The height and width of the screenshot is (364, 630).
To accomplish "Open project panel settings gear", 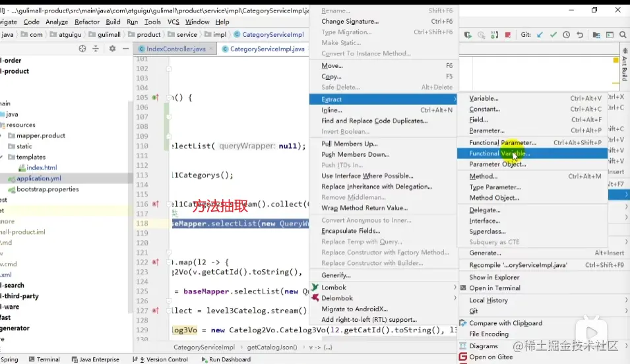I will (113, 49).
